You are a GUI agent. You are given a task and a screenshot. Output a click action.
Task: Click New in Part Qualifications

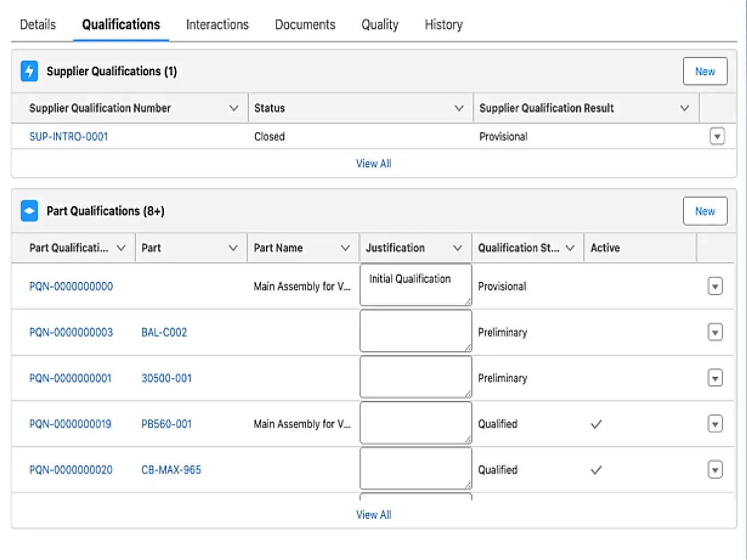[x=705, y=211]
